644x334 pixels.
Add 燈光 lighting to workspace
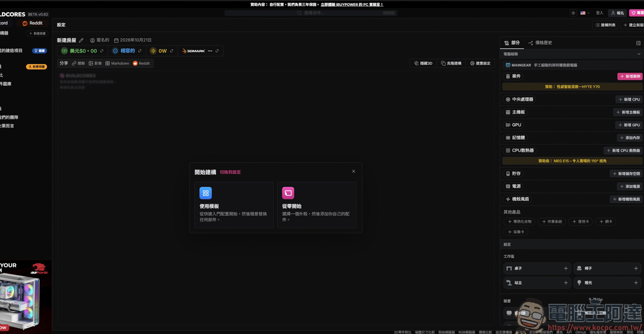point(608,282)
